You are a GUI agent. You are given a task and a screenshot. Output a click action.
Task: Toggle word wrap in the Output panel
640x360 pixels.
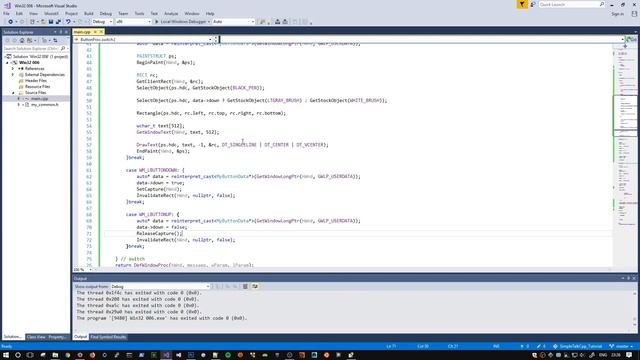coord(255,287)
